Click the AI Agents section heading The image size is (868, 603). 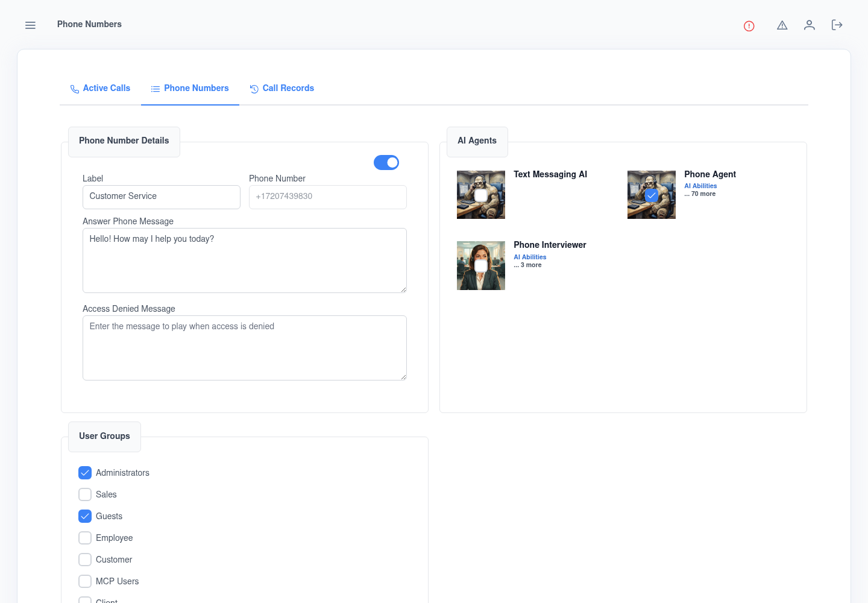(x=477, y=141)
